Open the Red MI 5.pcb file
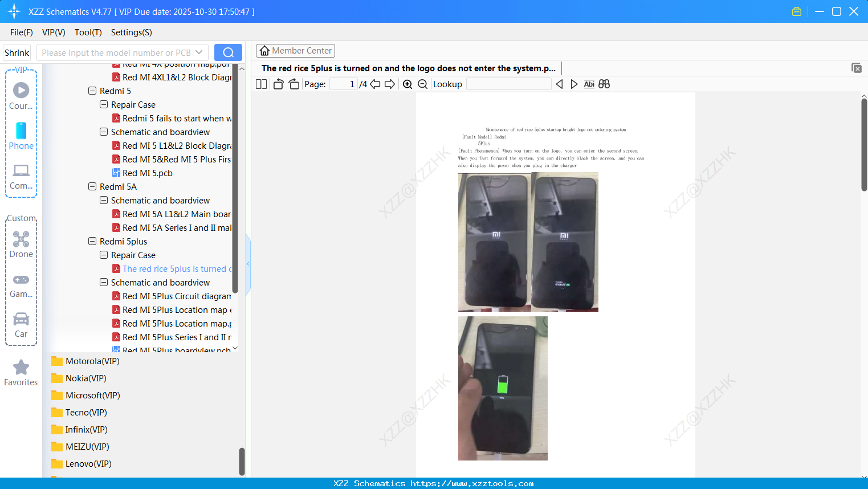The width and height of the screenshot is (868, 489). click(148, 173)
